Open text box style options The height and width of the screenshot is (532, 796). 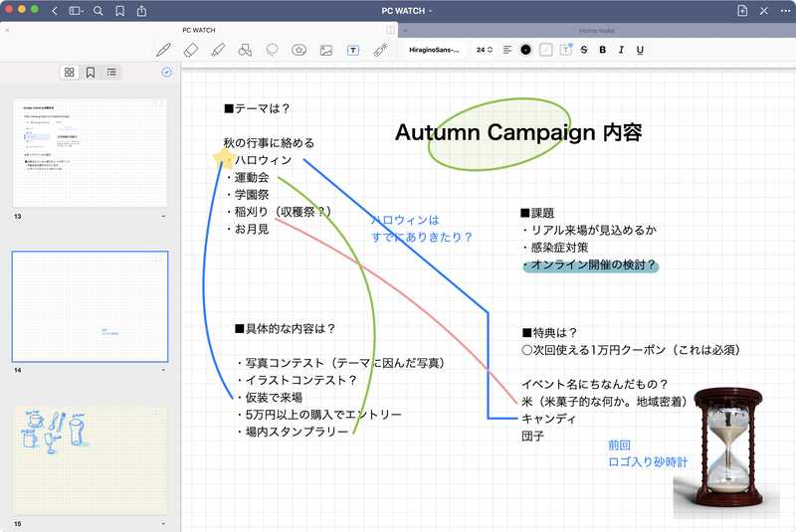[565, 49]
